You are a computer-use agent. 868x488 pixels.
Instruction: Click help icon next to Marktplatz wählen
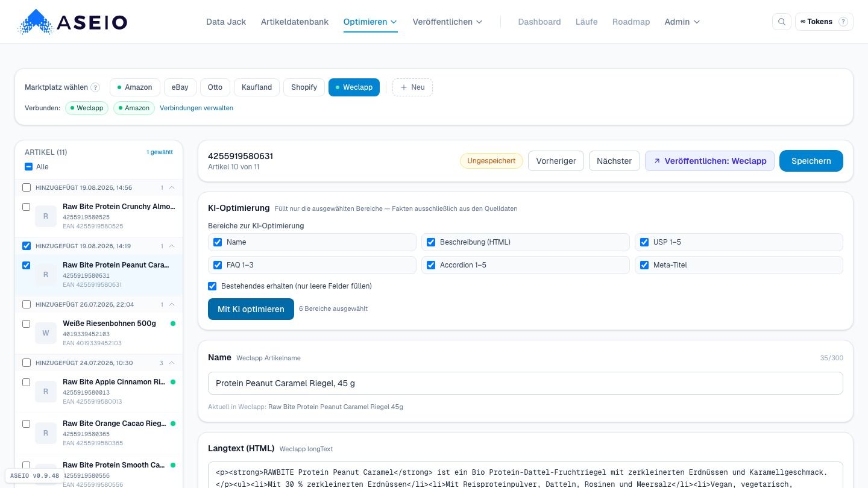95,87
